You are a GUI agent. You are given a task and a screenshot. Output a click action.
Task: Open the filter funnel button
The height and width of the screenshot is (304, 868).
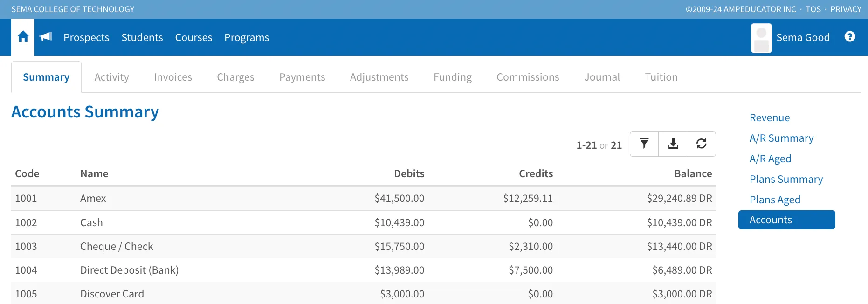[644, 144]
